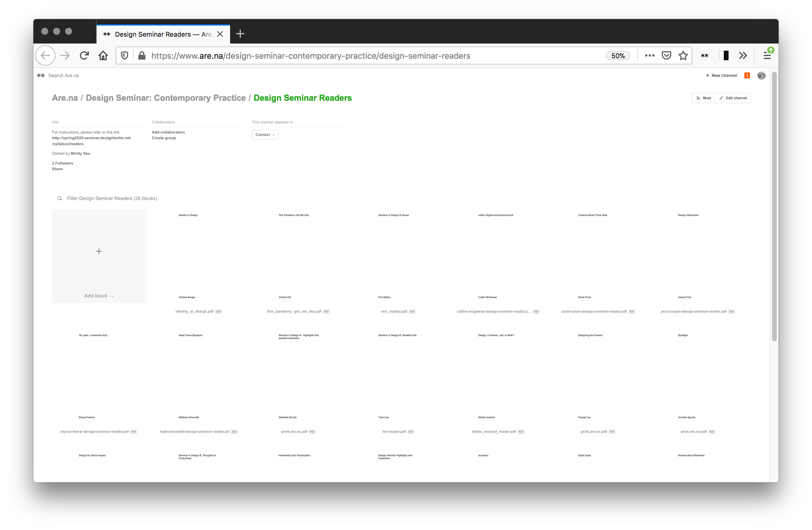812x530 pixels.
Task: Click sheila_leonard_reader.pdf file name
Action: point(494,432)
